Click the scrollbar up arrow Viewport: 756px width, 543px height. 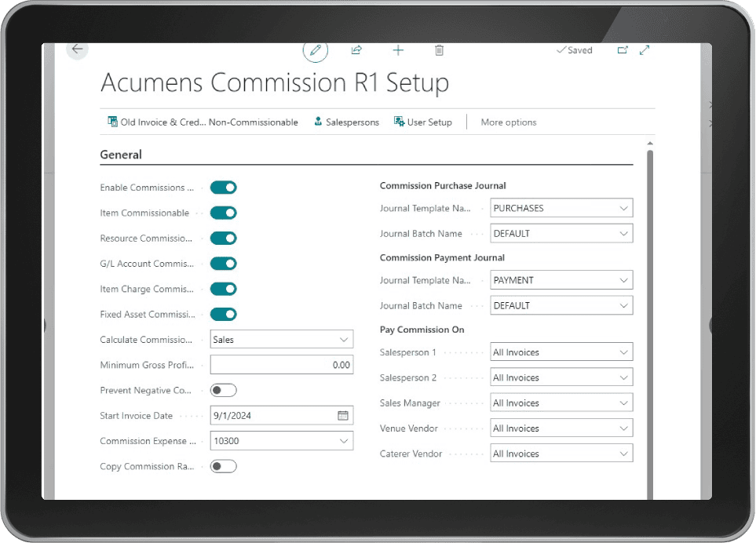[650, 143]
